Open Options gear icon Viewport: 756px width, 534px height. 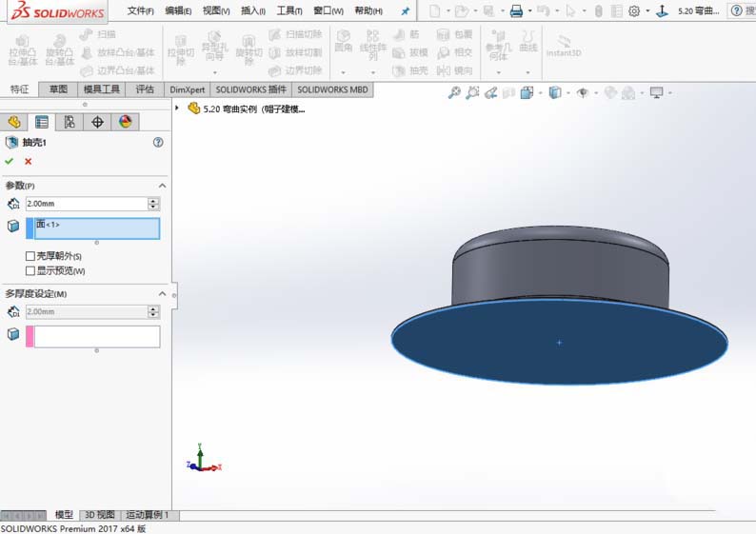click(634, 10)
